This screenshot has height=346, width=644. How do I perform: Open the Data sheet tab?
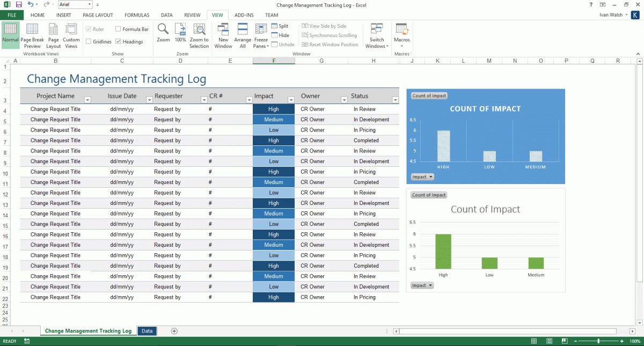147,331
